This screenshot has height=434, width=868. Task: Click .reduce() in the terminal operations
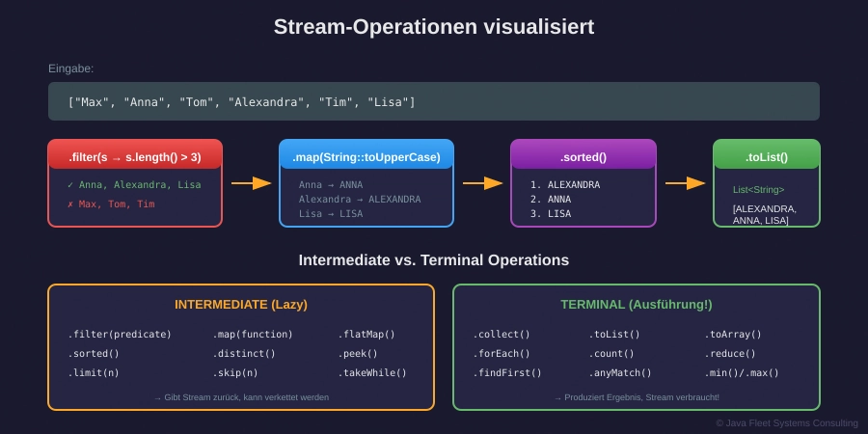(x=729, y=354)
